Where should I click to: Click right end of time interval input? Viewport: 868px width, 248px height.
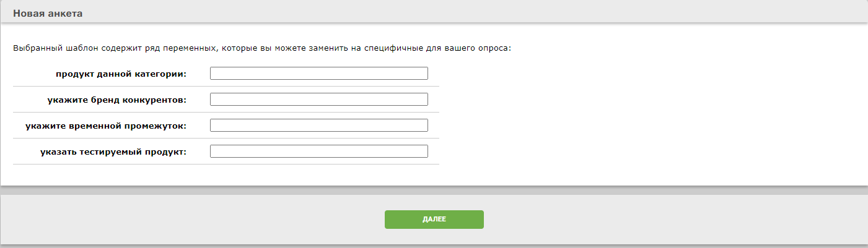[423, 126]
